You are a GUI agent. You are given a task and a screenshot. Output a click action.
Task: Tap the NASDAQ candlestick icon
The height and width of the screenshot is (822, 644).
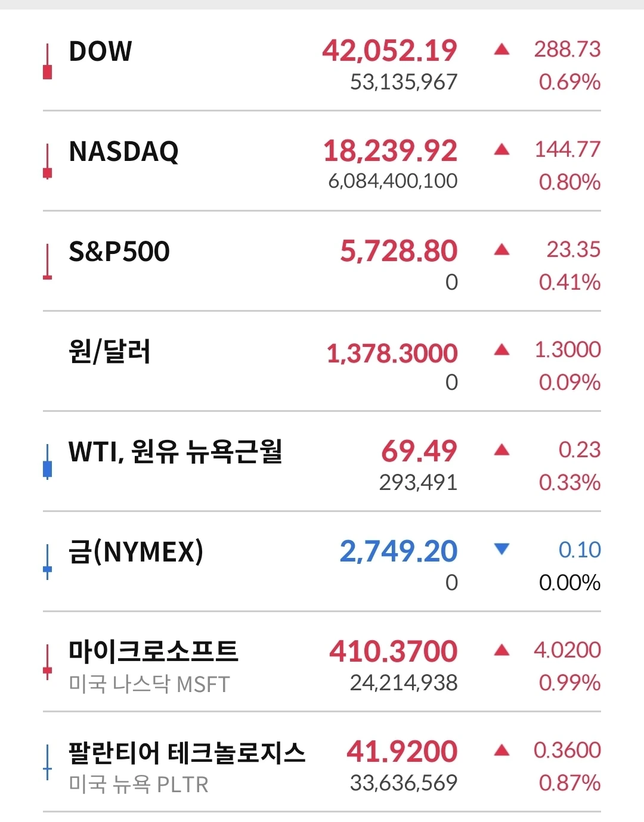(48, 162)
